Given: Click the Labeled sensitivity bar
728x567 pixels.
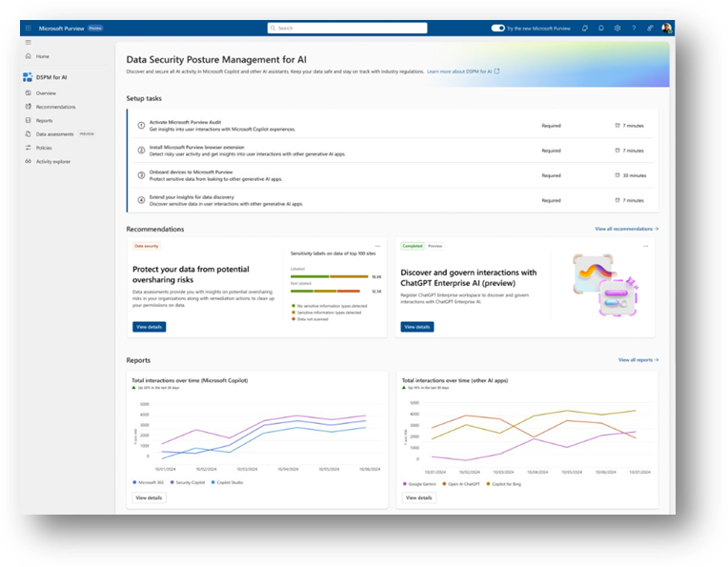Looking at the screenshot, I should 329,276.
